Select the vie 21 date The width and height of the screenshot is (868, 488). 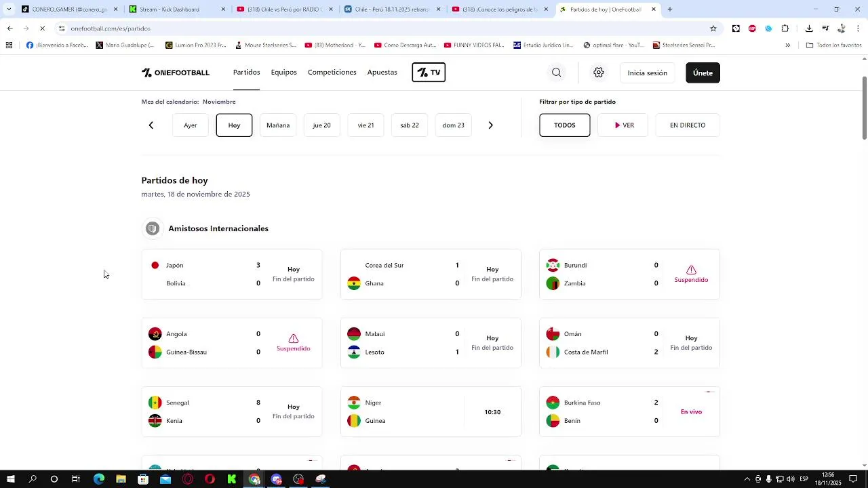(x=366, y=125)
